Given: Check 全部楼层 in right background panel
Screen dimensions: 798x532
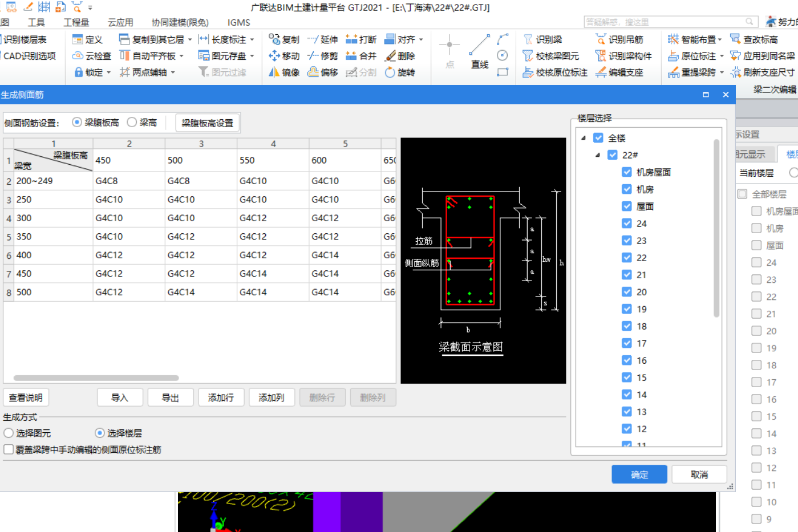Looking at the screenshot, I should point(742,194).
